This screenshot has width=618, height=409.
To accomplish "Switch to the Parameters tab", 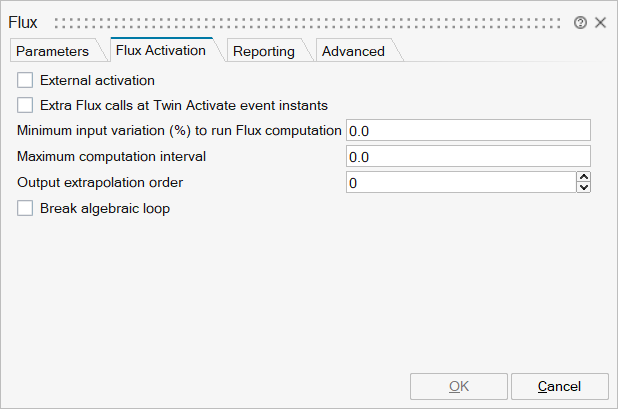I will [52, 51].
